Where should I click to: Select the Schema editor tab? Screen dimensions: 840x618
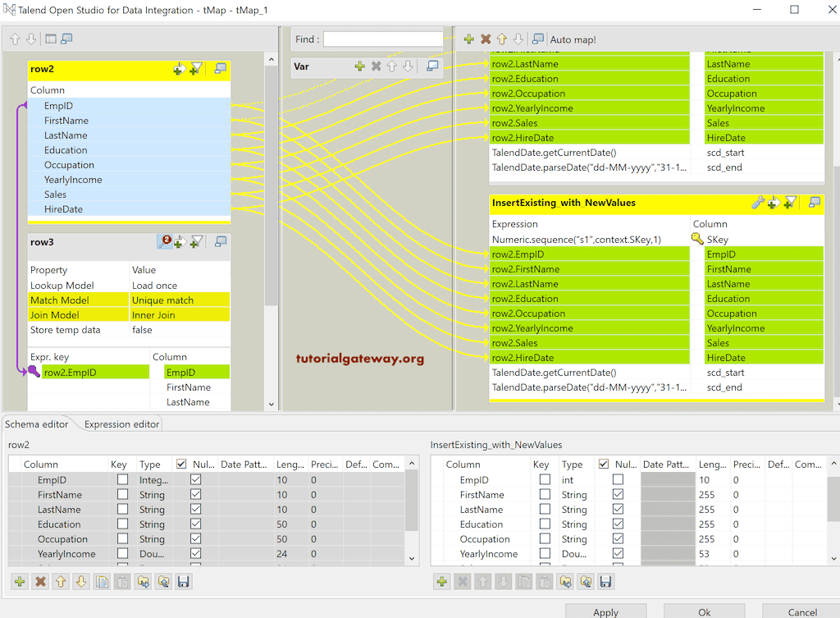37,424
